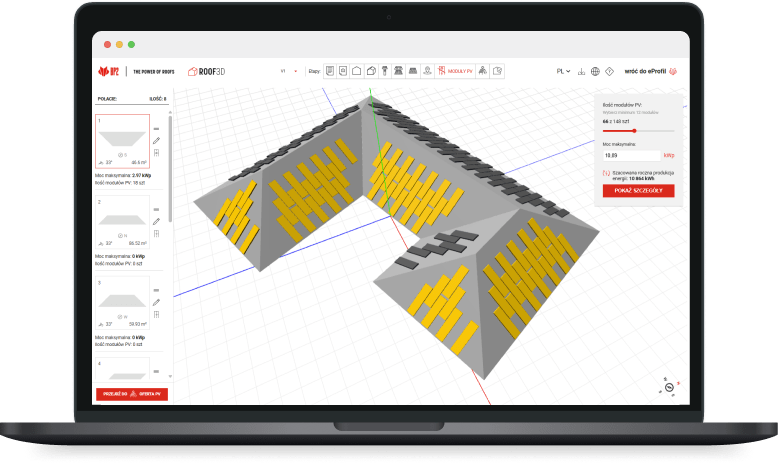
Task: Open the PL language dropdown
Action: 564,72
